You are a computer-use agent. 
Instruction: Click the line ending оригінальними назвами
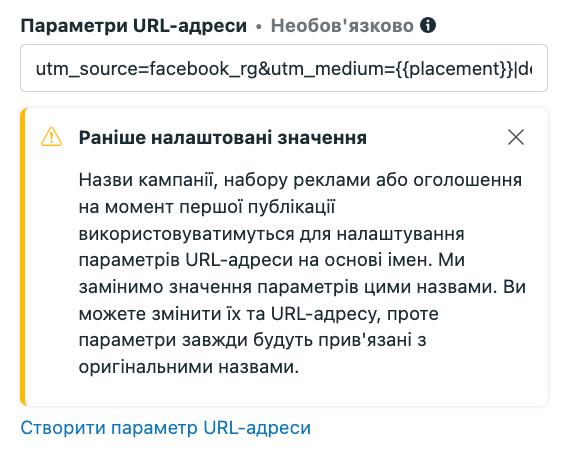pyautogui.click(x=189, y=367)
